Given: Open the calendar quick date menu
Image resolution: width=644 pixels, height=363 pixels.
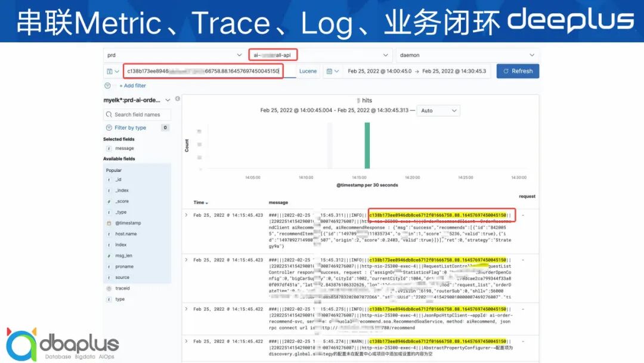Looking at the screenshot, I should pyautogui.click(x=332, y=71).
